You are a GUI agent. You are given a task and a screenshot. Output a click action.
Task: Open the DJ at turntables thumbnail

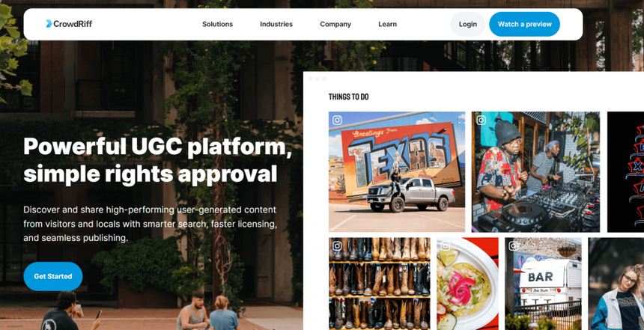(x=535, y=171)
